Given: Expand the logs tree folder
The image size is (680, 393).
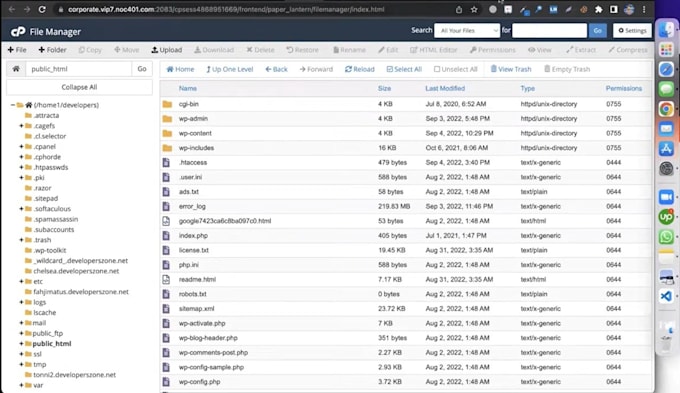Looking at the screenshot, I should pos(21,302).
